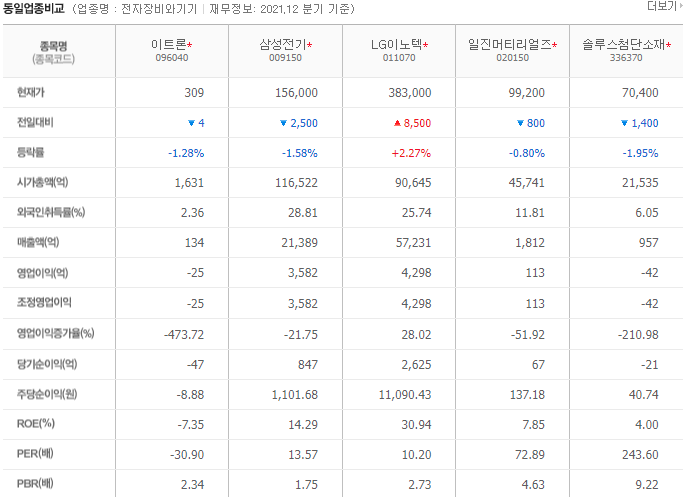Image resolution: width=684 pixels, height=497 pixels.
Task: Click sales value 57,231
Action: coord(413,243)
